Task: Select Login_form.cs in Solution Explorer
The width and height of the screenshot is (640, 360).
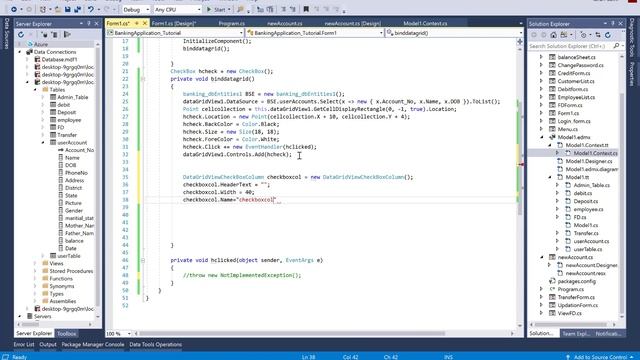Action: pyautogui.click(x=574, y=121)
